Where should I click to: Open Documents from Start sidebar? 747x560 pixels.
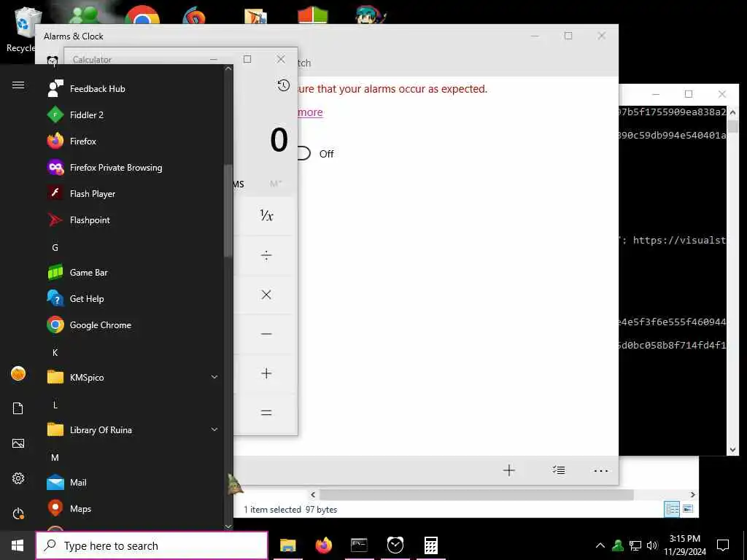[18, 408]
